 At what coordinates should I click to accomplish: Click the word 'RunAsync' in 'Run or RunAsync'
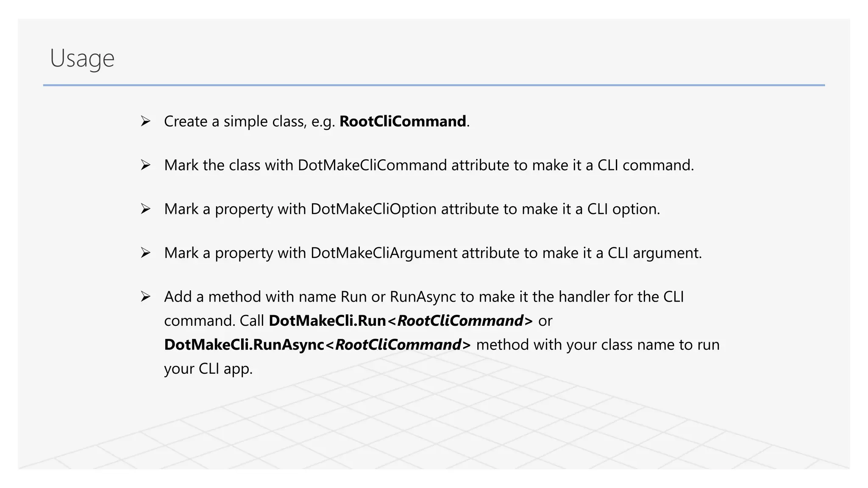423,297
